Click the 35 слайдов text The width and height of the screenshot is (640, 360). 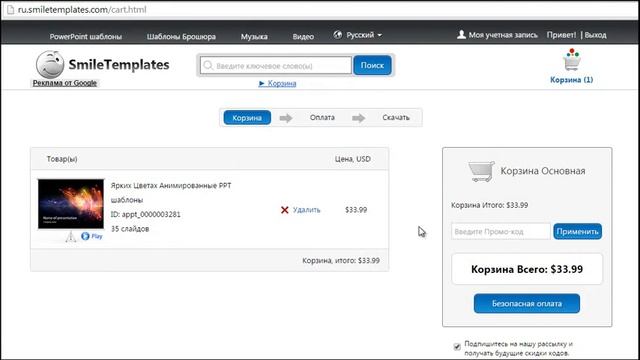tap(130, 229)
